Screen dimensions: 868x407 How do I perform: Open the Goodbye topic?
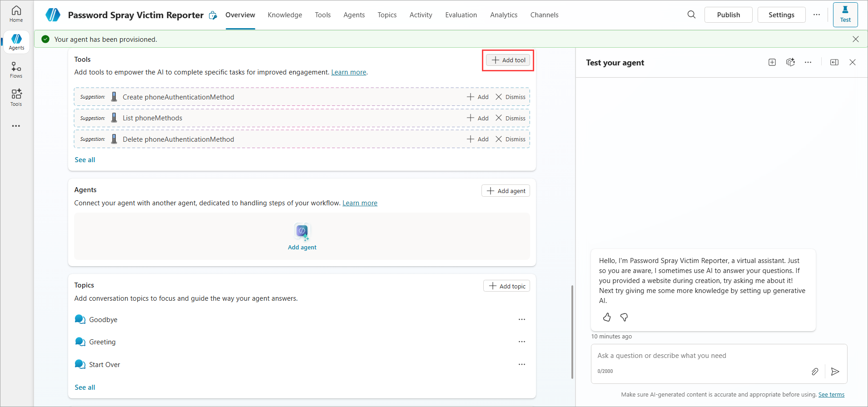[x=103, y=320]
